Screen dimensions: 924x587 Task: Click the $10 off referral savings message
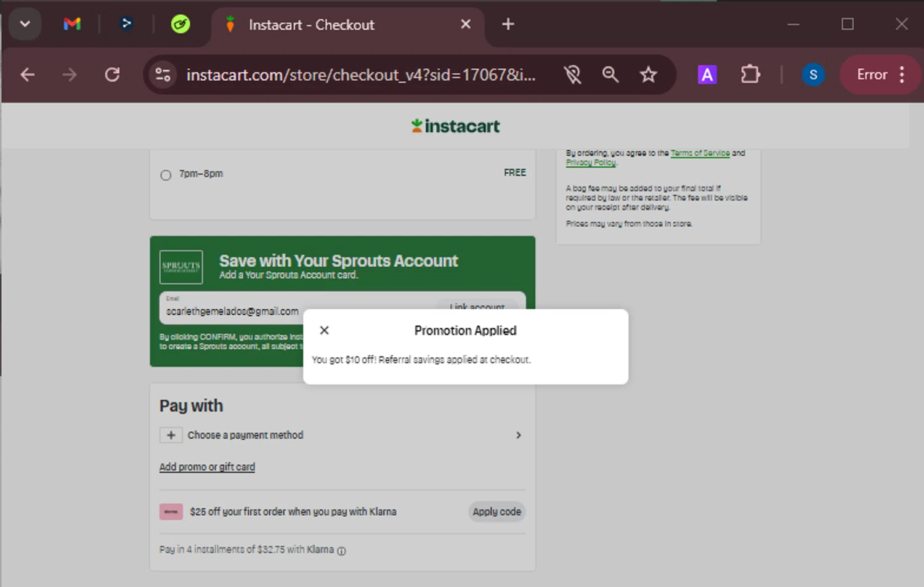(x=421, y=360)
